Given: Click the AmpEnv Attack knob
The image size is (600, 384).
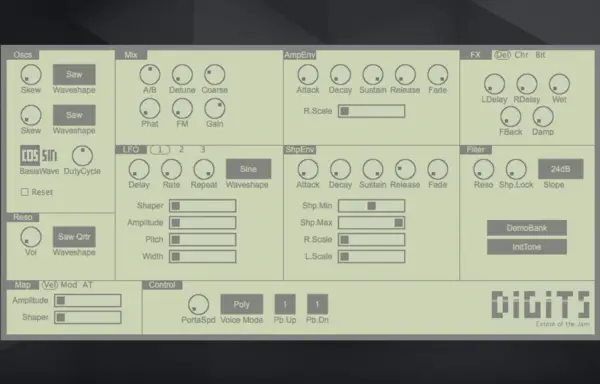Looking at the screenshot, I should tap(308, 75).
